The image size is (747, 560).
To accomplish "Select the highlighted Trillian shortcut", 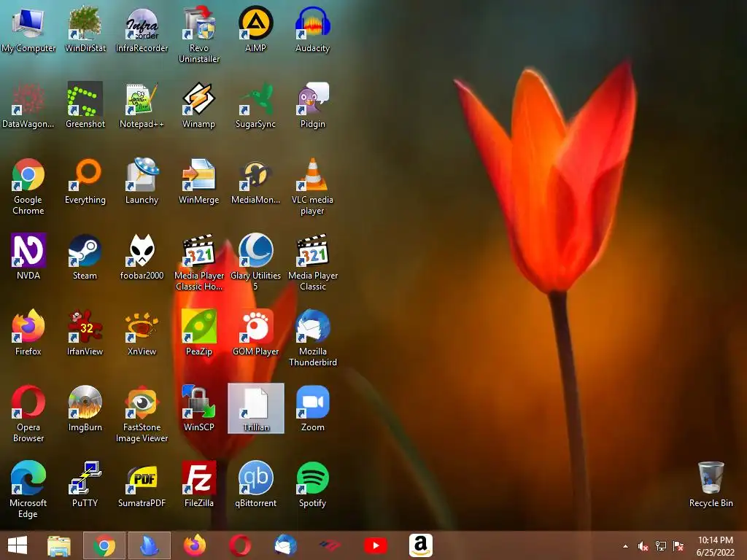I will [x=256, y=408].
